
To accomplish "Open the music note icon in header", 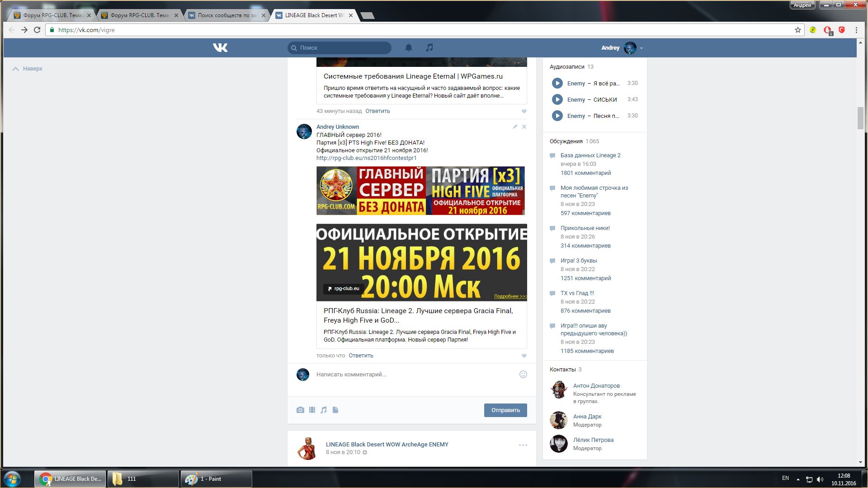I will pyautogui.click(x=429, y=47).
